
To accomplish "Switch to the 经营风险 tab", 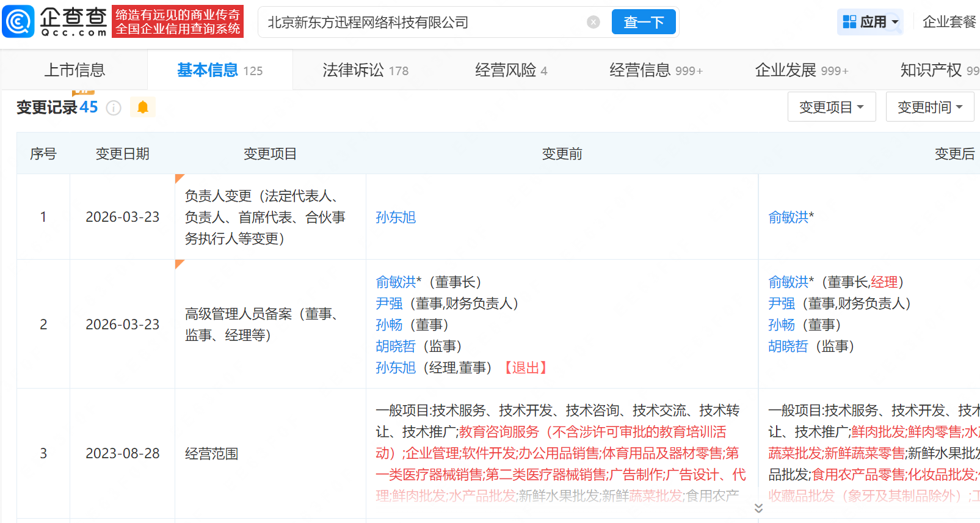I will pos(511,70).
